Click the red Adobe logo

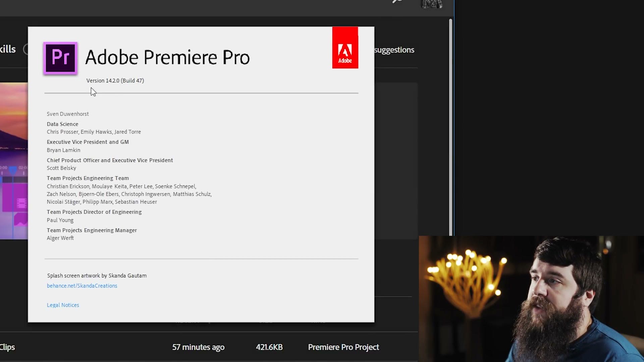click(x=345, y=48)
